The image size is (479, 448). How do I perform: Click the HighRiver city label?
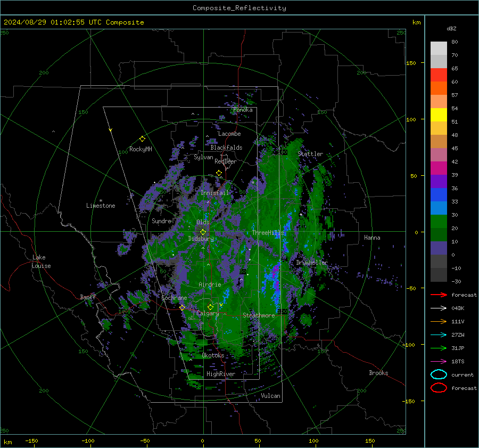tap(221, 374)
